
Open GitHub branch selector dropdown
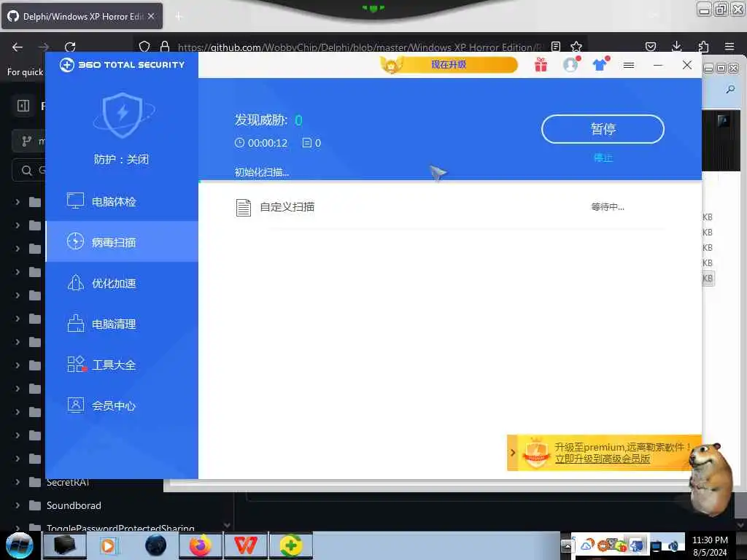[28, 141]
